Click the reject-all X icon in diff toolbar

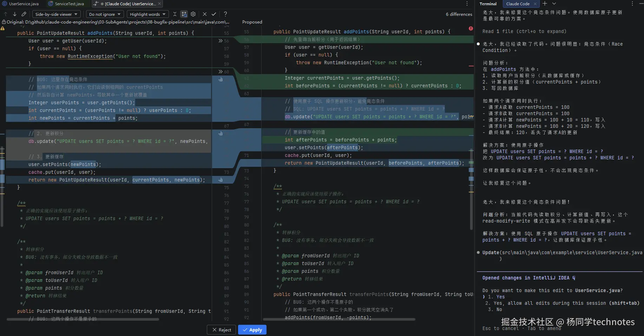(205, 14)
